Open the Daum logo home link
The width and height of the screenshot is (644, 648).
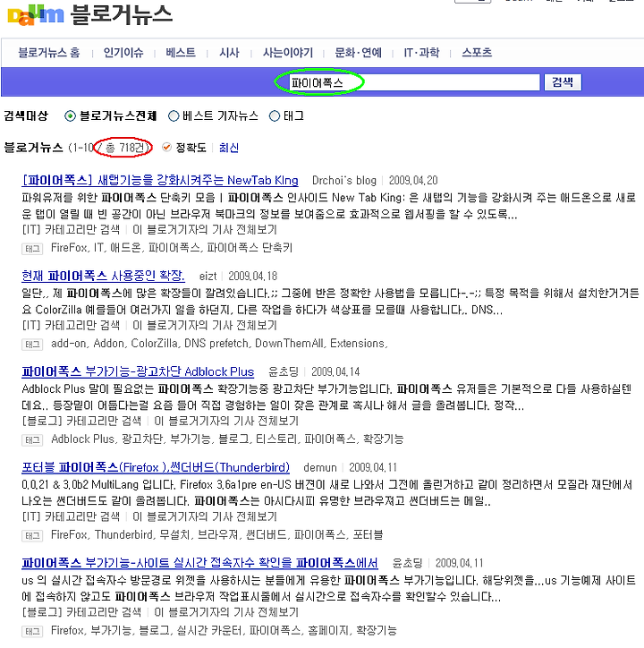pos(36,15)
